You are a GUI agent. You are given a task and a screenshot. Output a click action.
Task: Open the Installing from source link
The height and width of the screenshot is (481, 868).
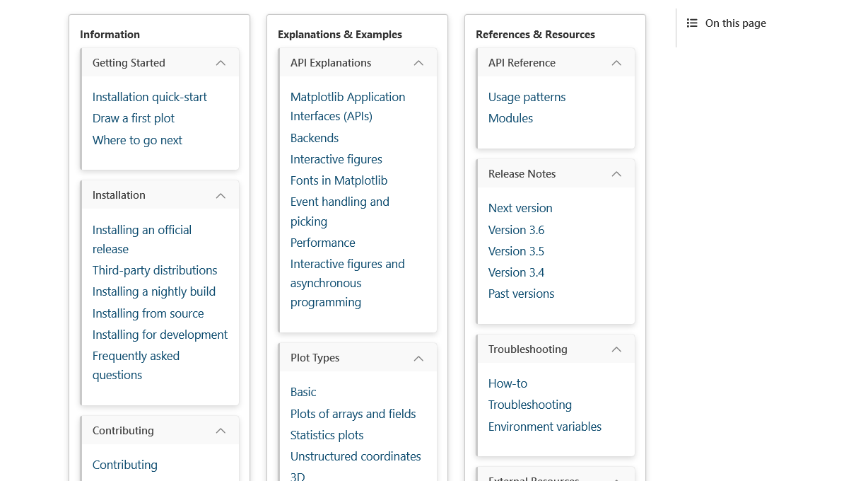click(x=148, y=313)
